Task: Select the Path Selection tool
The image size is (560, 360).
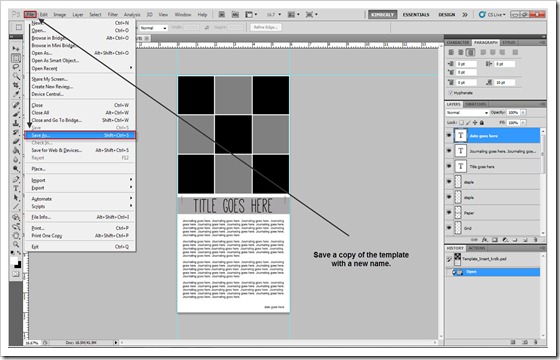Action: (x=16, y=198)
